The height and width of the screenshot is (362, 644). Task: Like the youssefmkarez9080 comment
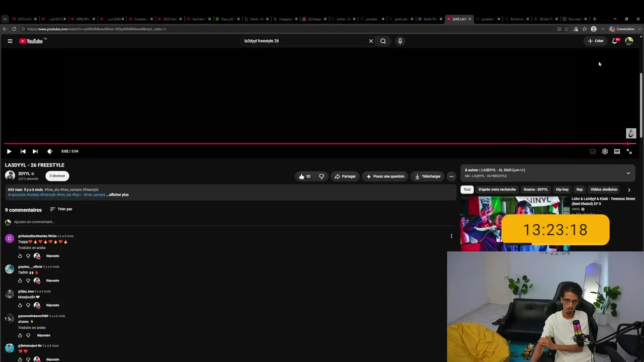pos(20,335)
